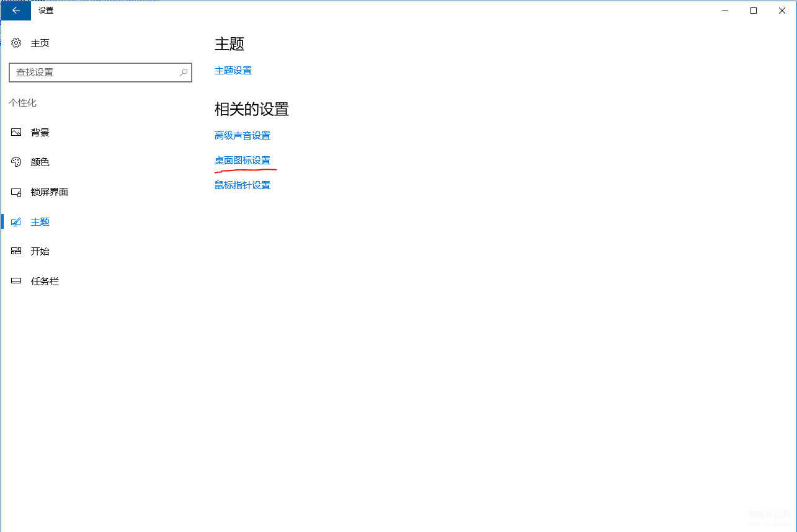Viewport: 797px width, 532px height.
Task: Select 主题 in the sidebar
Action: coord(40,221)
